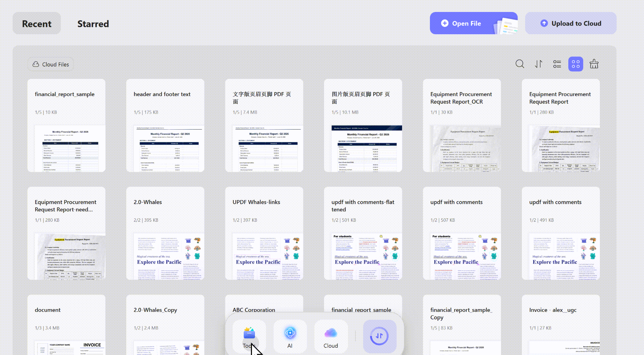Switch to the Recent tab
The width and height of the screenshot is (644, 355).
point(37,24)
